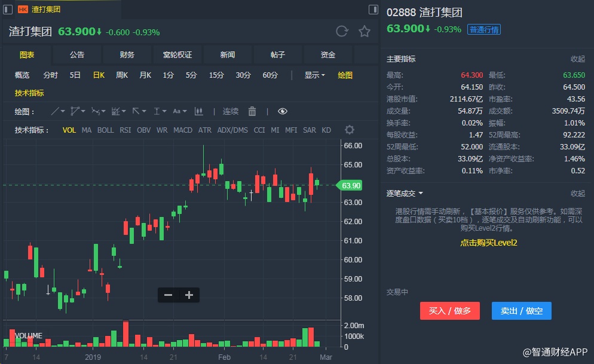Viewport: 594px width, 364px height.
Task: Select the candlestick pattern drawing tool
Action: tap(199, 111)
